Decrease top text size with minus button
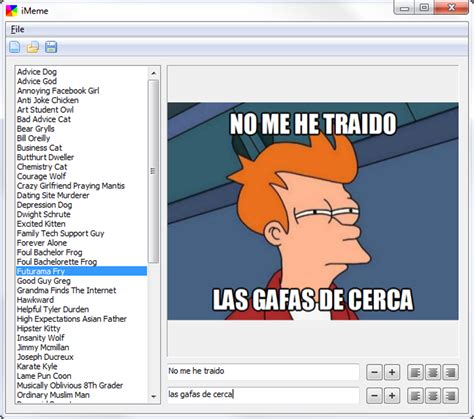This screenshot has height=419, width=474. click(374, 372)
